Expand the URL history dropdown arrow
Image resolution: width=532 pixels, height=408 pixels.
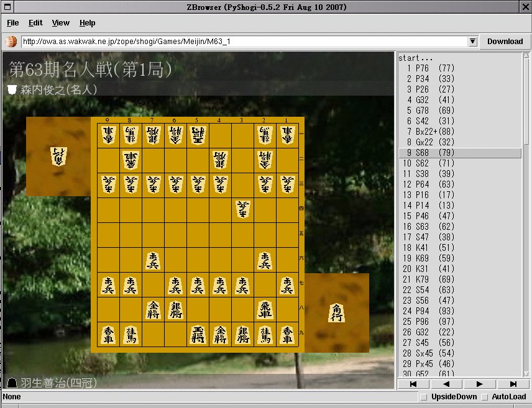[472, 42]
